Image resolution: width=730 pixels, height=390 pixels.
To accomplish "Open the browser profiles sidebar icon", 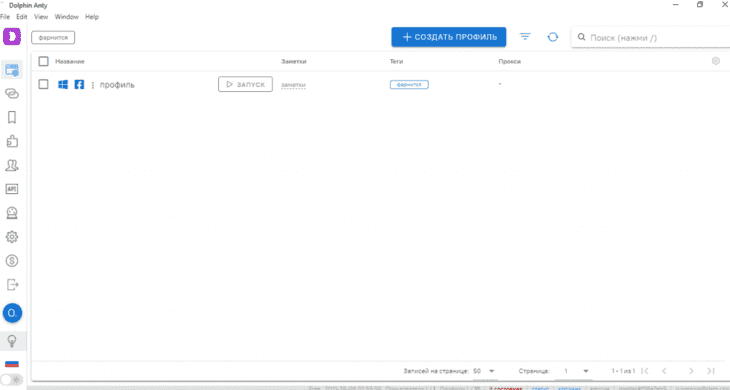I will point(12,70).
